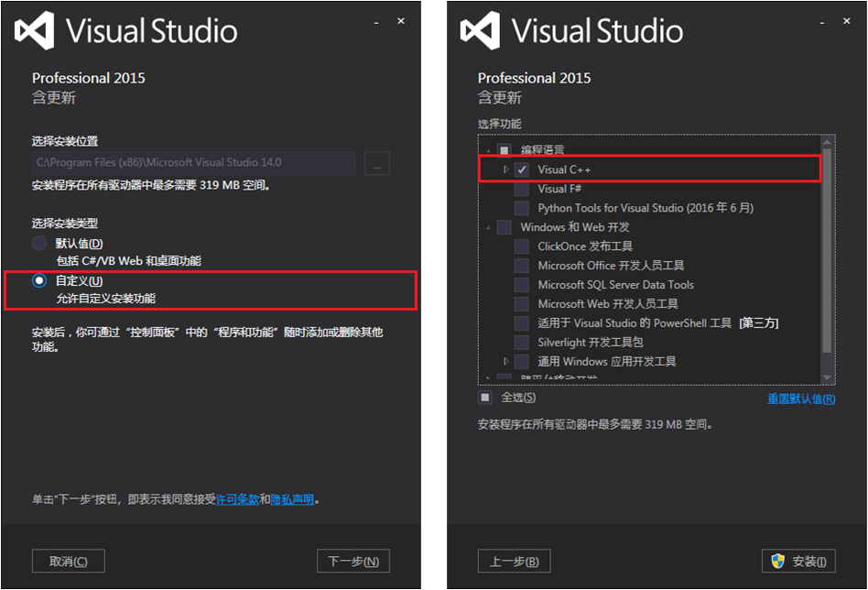Click 重置默认值(R) reset defaults link

pyautogui.click(x=801, y=399)
